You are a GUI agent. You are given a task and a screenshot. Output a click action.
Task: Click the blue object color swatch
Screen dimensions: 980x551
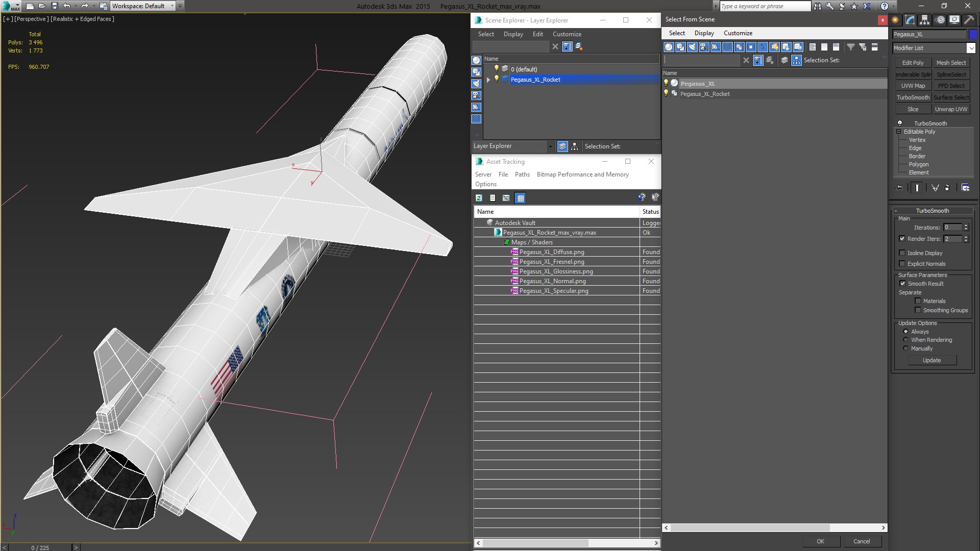click(973, 34)
